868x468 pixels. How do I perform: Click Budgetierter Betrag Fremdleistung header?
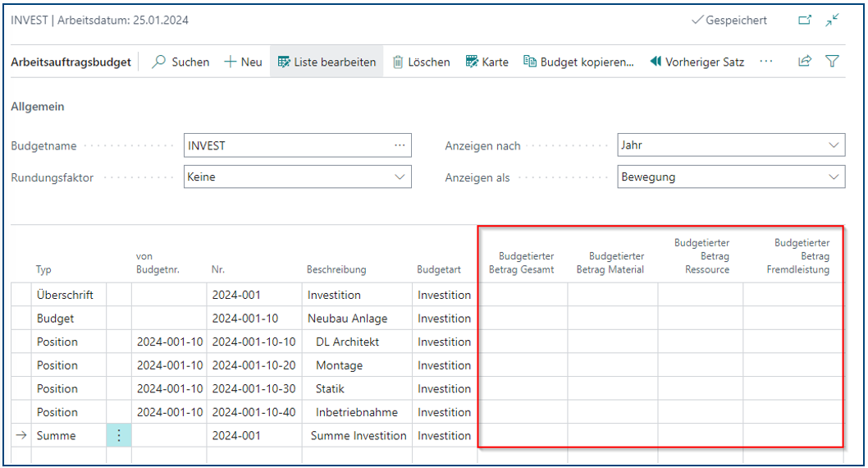(x=798, y=256)
